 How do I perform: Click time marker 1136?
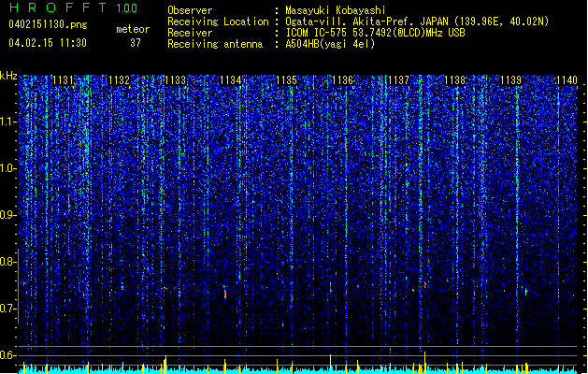coord(343,80)
